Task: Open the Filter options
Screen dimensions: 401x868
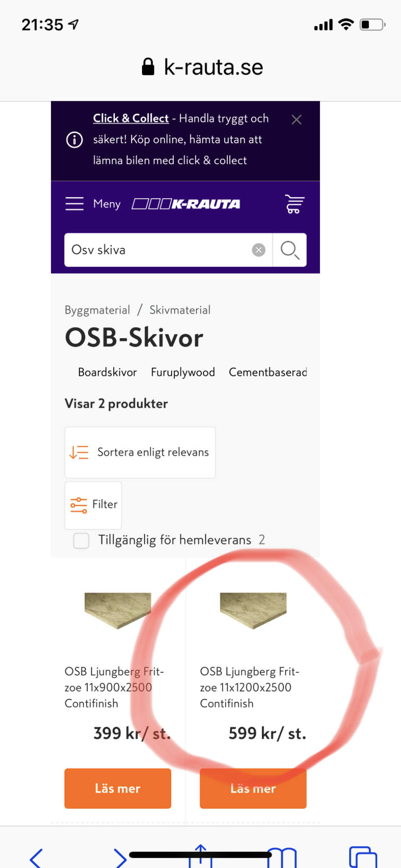Action: point(93,505)
